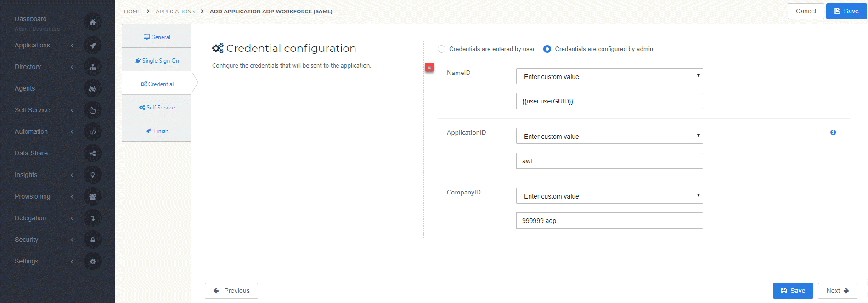Switch to the General tab
The image size is (868, 303).
tap(157, 37)
